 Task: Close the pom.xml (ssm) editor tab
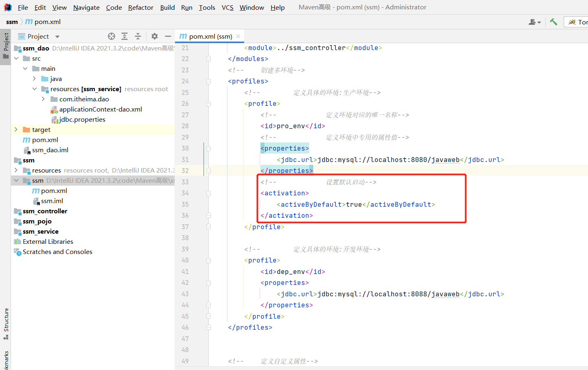tap(238, 36)
